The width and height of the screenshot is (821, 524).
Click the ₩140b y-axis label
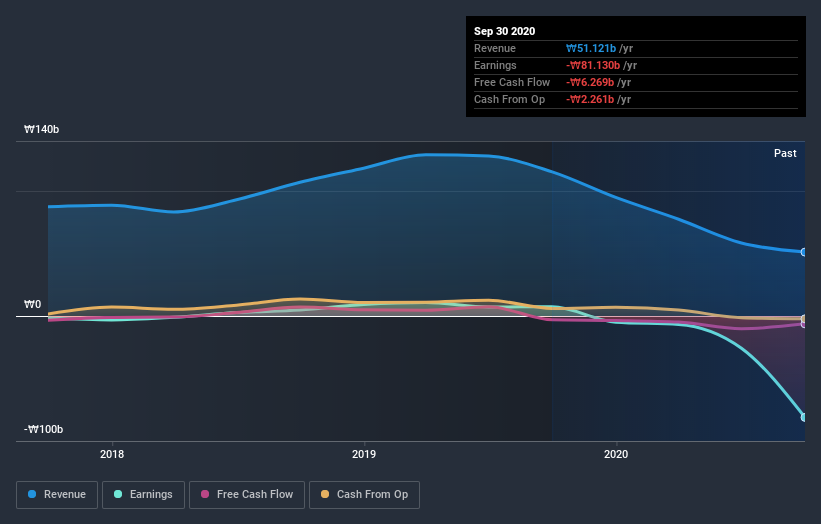click(41, 129)
